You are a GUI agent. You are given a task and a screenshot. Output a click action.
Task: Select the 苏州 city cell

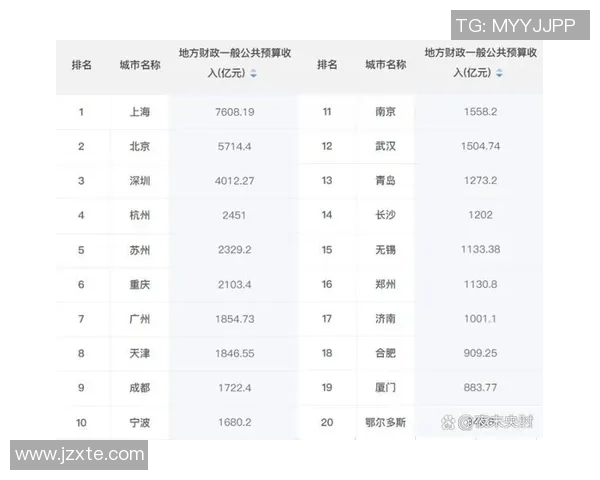(140, 250)
